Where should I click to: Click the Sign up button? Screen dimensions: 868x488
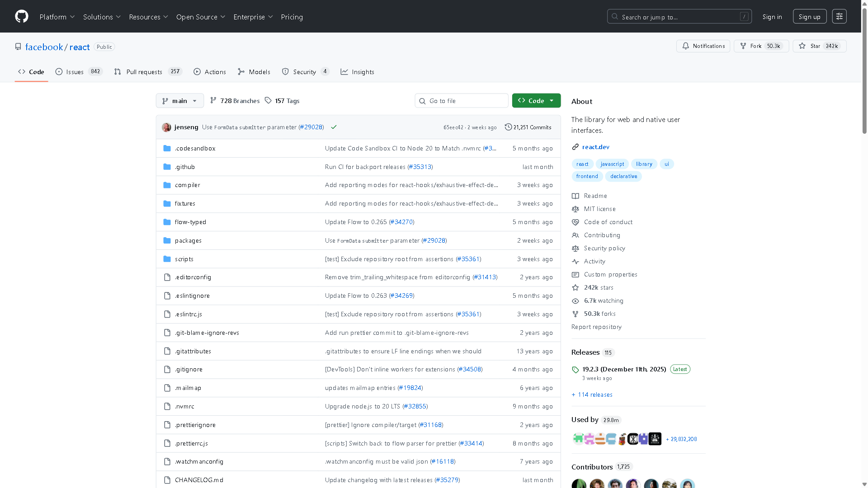[x=809, y=16]
